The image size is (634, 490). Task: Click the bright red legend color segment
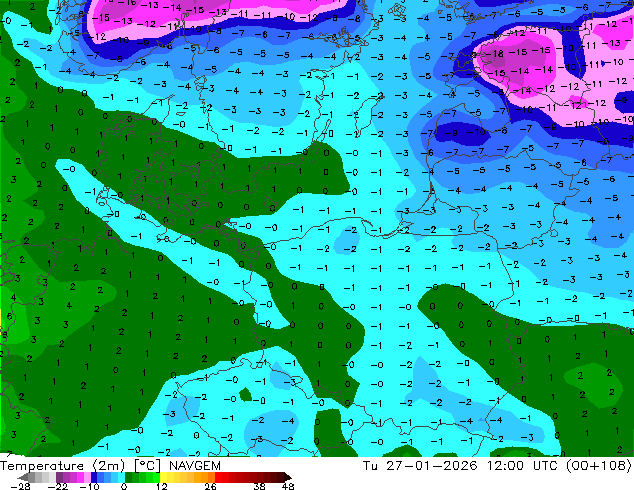click(218, 477)
